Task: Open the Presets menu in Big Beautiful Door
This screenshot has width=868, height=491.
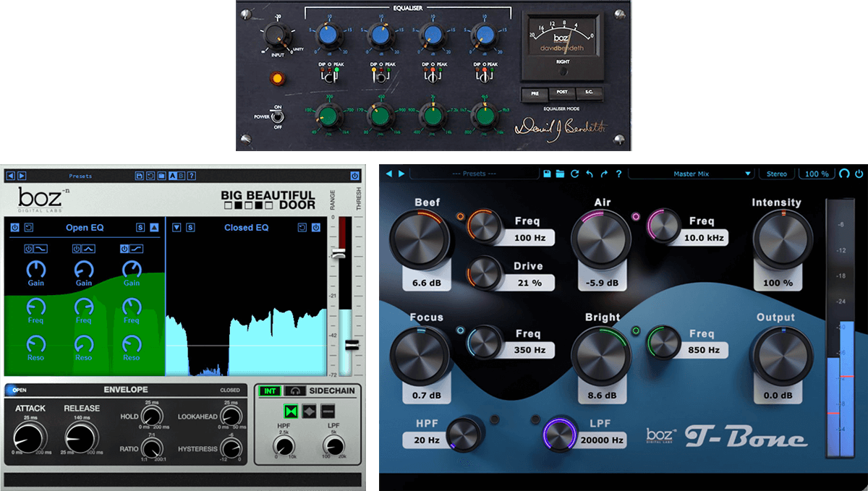Action: click(x=80, y=176)
